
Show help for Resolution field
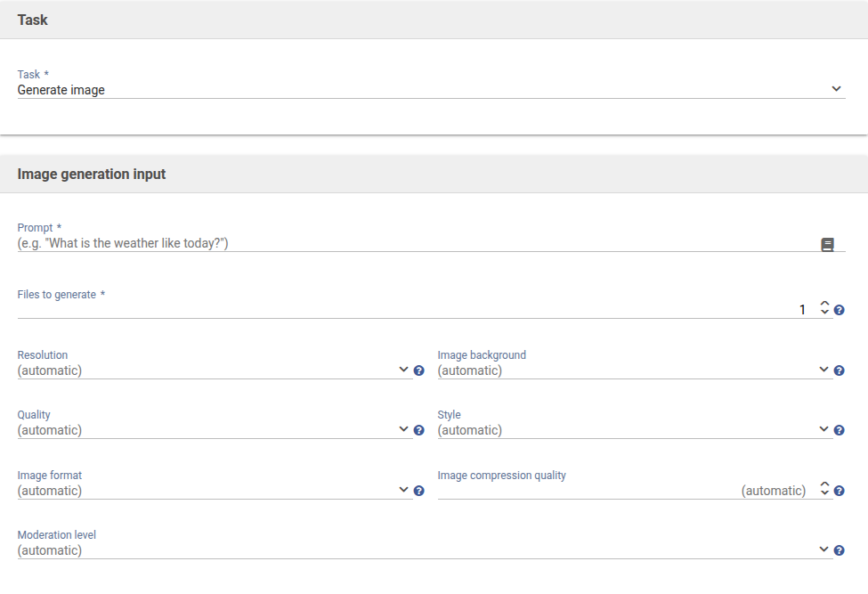click(418, 370)
